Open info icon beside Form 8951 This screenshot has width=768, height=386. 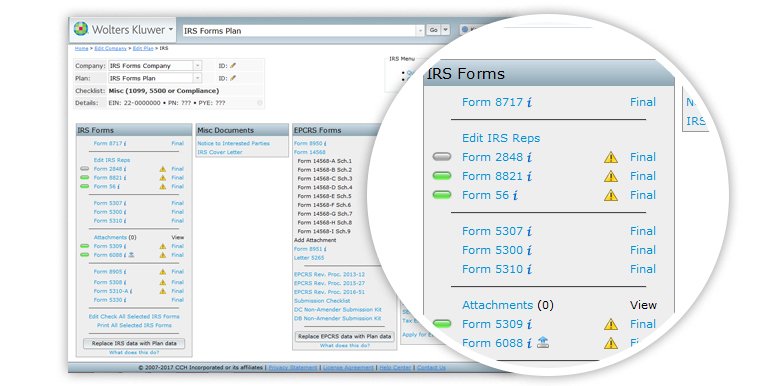(x=325, y=249)
